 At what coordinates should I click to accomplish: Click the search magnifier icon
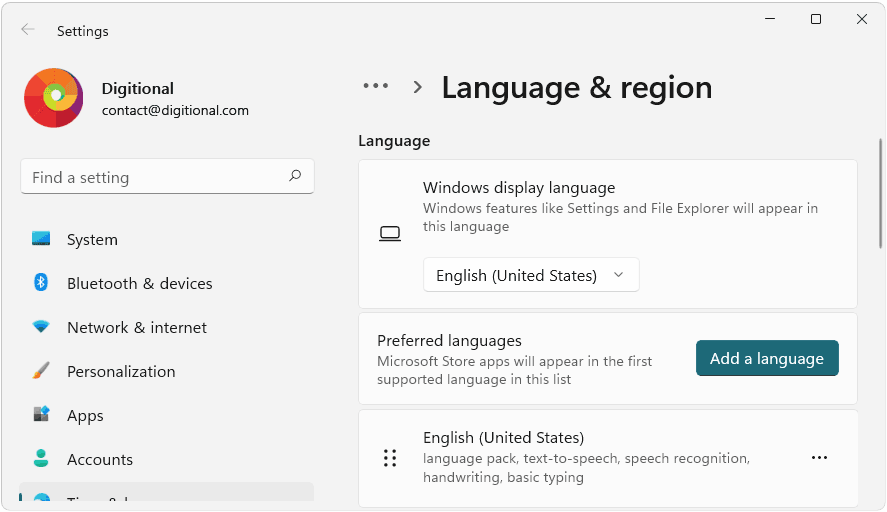tap(295, 176)
